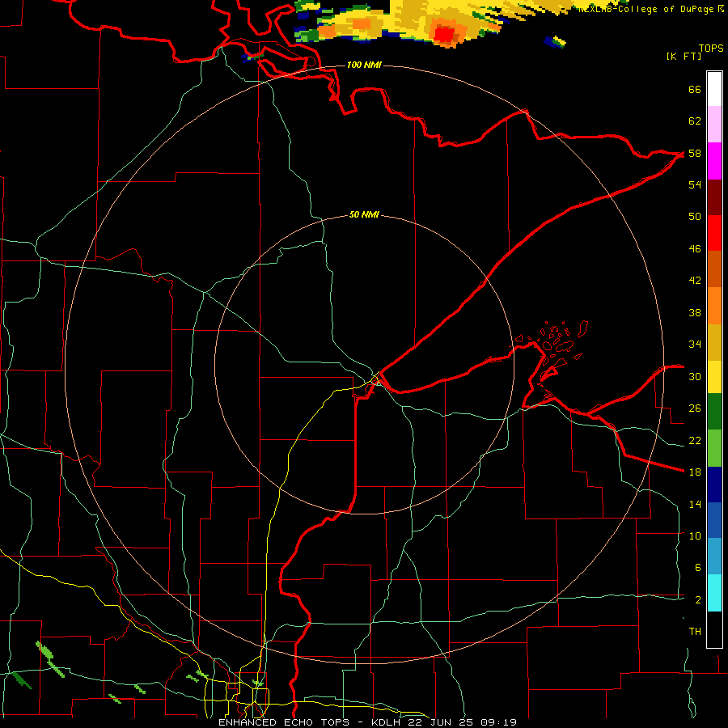This screenshot has width=728, height=728.
Task: Click the '50 NMI' range ring label
Action: click(x=364, y=214)
